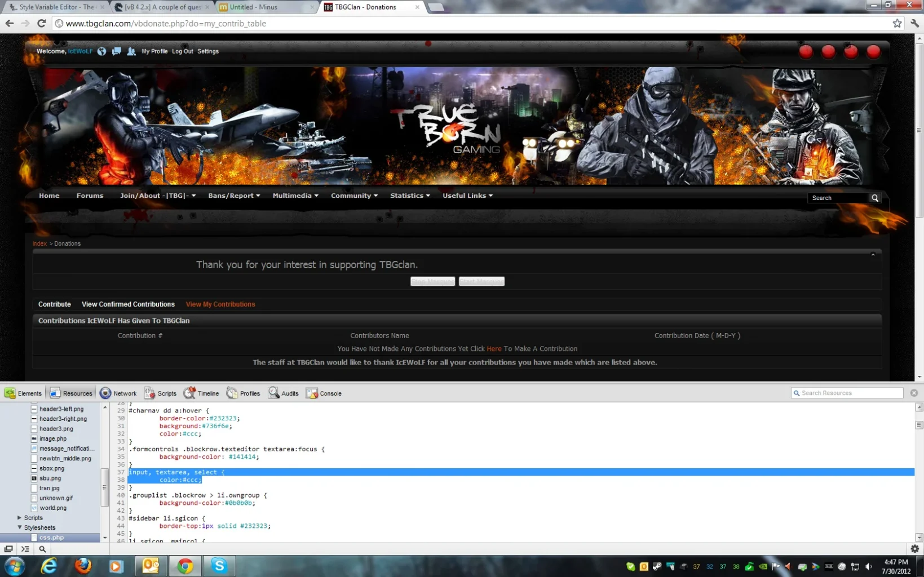Click the Stop Marquee button
The width and height of the screenshot is (924, 577).
(432, 281)
